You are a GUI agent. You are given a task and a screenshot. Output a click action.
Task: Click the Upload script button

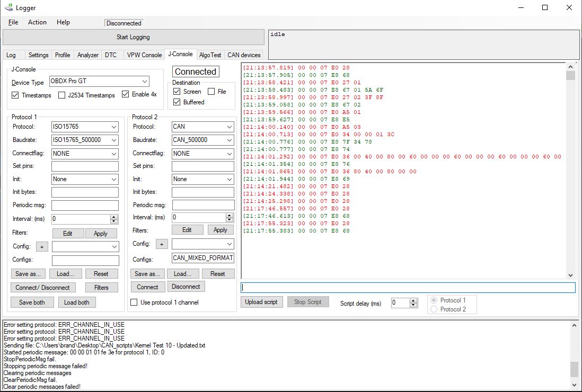tap(261, 302)
